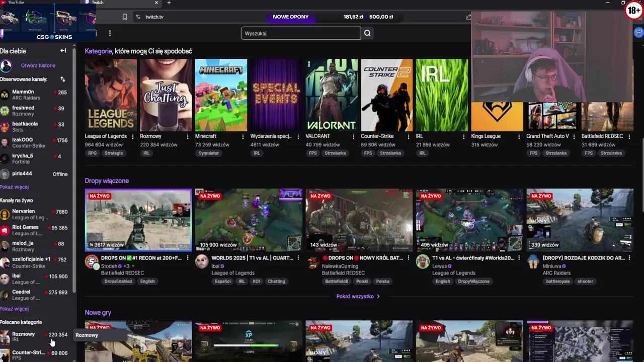Open stream thumbnail with 495 widzów

click(469, 220)
